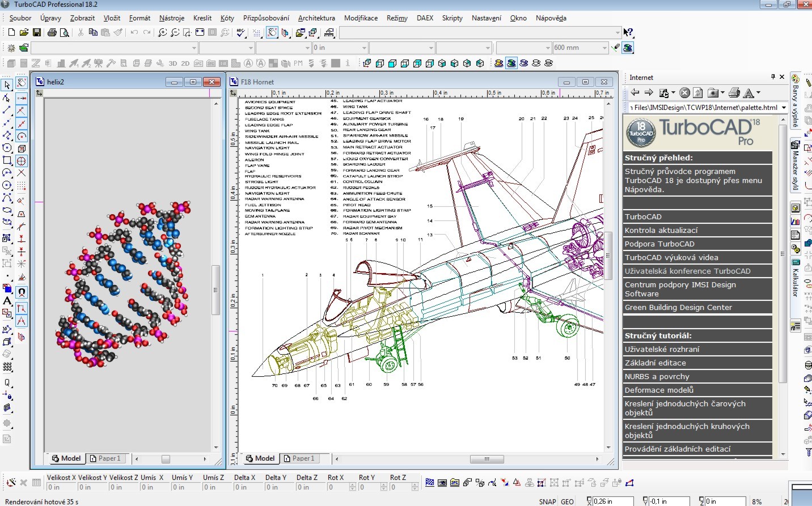The height and width of the screenshot is (506, 812).
Task: Expand the Internet palette address dropdown
Action: tap(784, 107)
